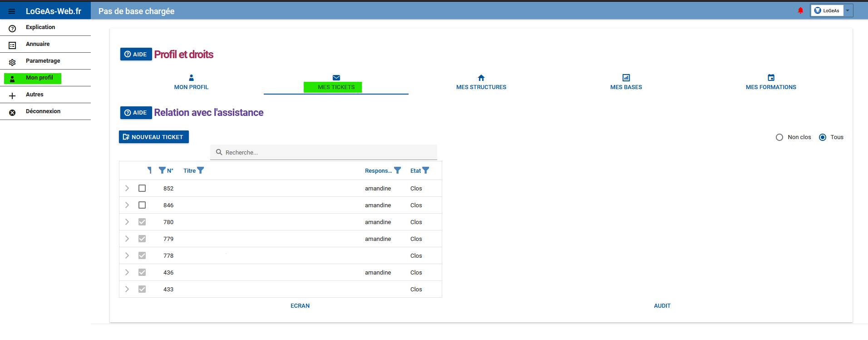868x340 pixels.
Task: Click the Parametrage gear icon in sidebar
Action: click(12, 62)
